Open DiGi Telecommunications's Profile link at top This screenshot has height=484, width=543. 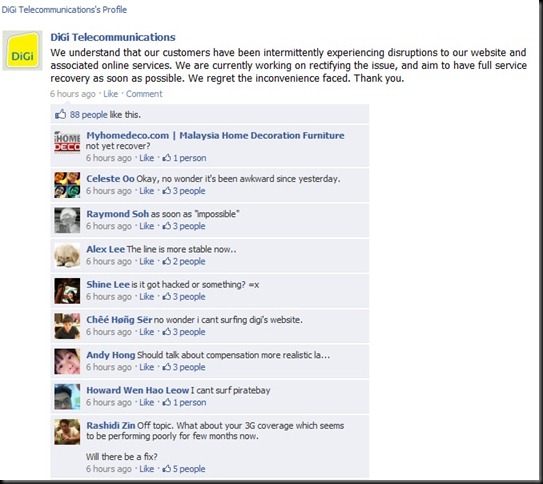64,10
